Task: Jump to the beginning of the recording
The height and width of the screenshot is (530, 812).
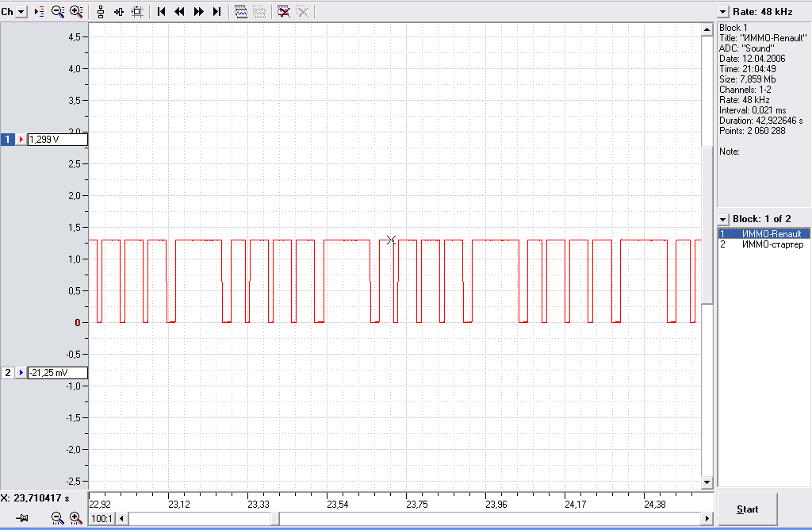Action: [x=161, y=11]
